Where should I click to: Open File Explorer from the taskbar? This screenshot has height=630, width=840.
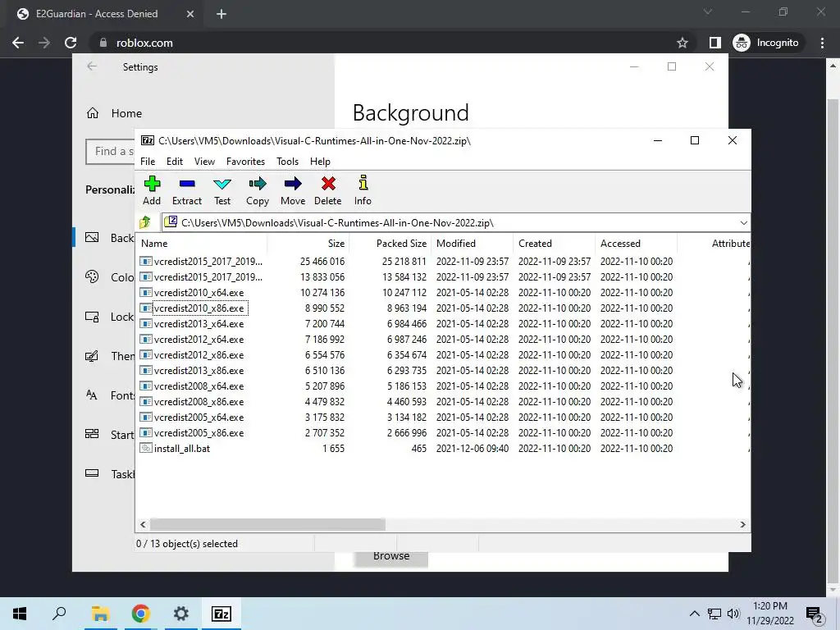tap(100, 614)
